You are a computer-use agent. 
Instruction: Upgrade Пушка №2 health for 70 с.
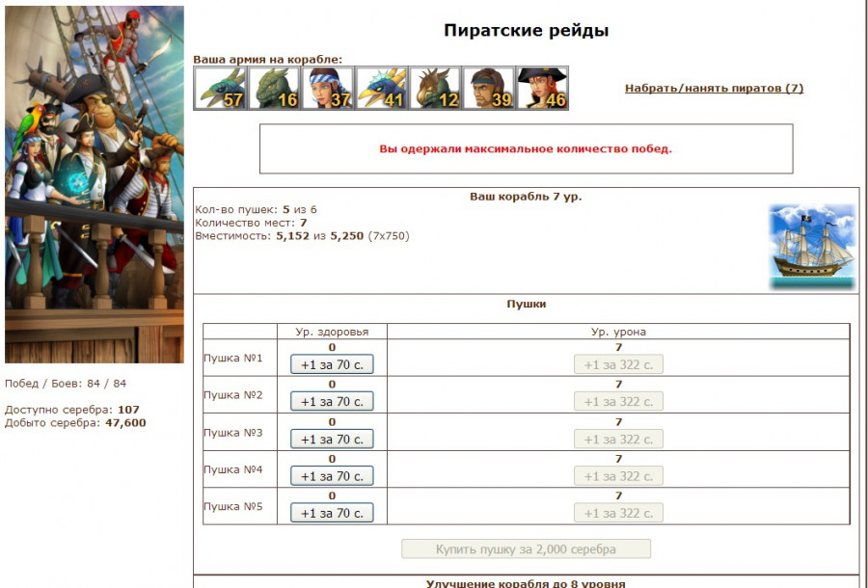point(332,402)
